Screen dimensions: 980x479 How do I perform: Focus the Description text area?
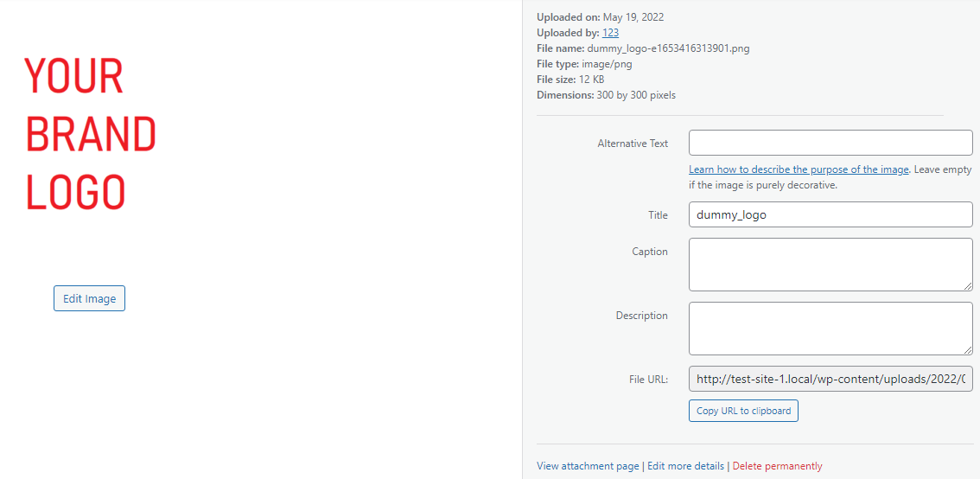(830, 329)
